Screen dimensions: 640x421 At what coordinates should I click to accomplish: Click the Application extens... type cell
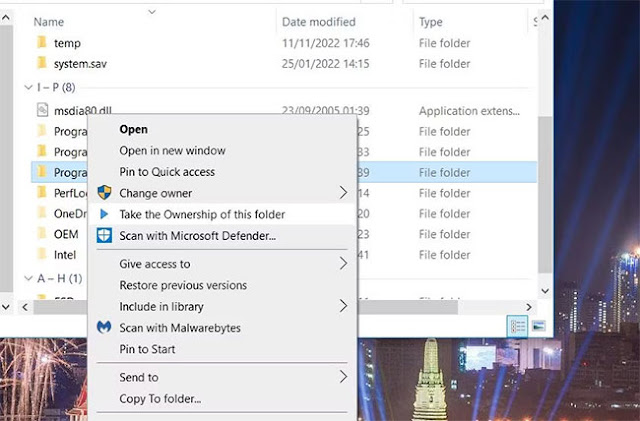[469, 111]
